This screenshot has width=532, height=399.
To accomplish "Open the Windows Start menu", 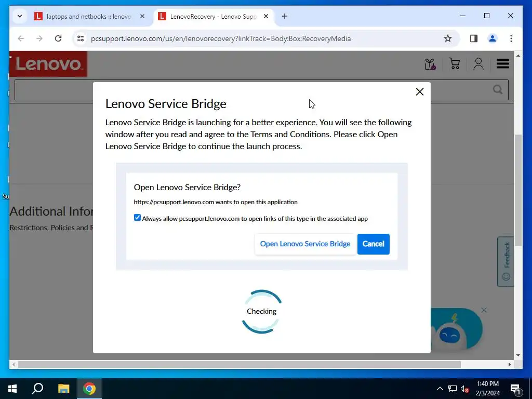I will click(12, 389).
